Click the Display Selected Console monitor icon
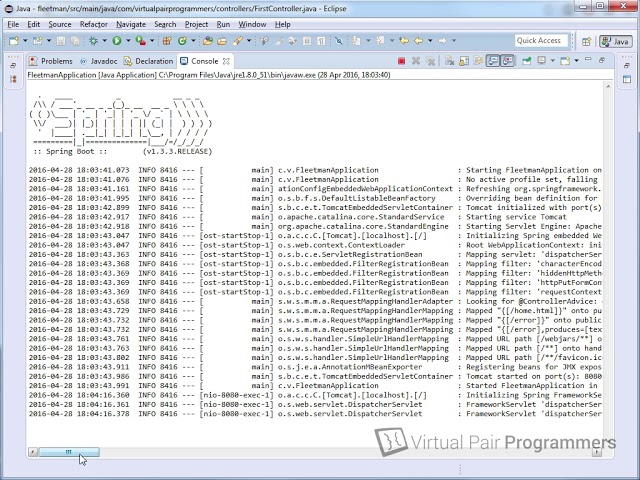The image size is (640, 480). (541, 61)
